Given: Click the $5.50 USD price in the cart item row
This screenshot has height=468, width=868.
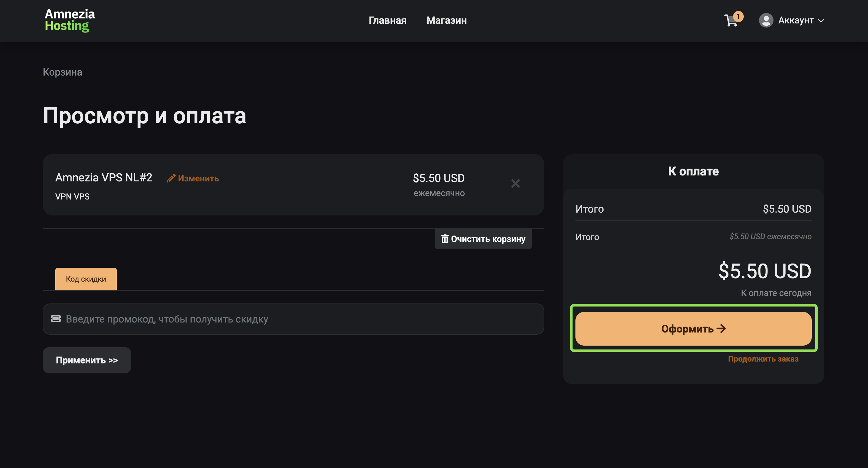Looking at the screenshot, I should coord(439,178).
